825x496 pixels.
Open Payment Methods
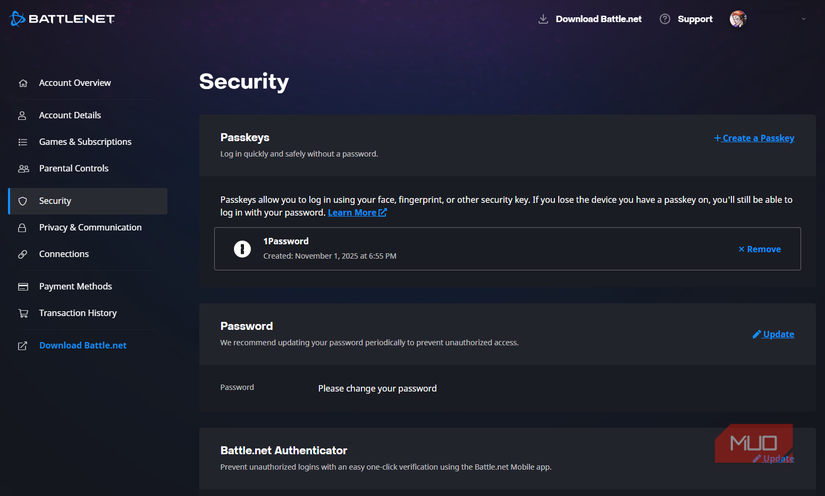coord(75,287)
